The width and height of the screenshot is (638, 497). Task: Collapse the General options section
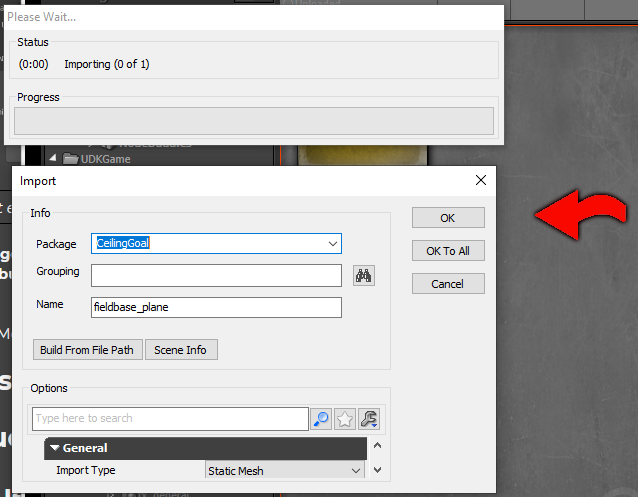coord(55,448)
